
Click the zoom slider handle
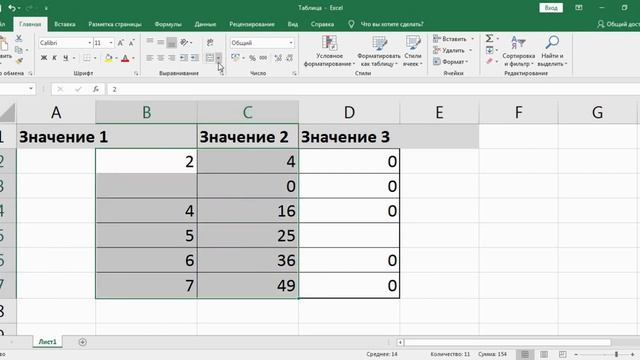[616, 354]
